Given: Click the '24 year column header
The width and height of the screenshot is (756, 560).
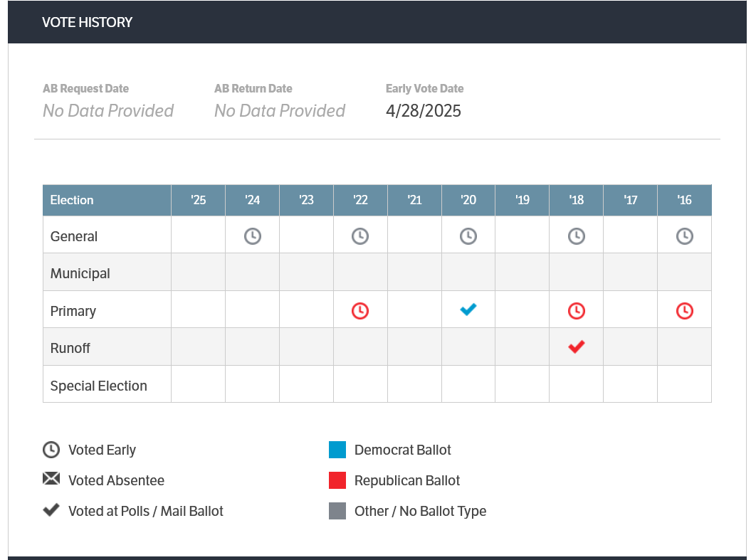Looking at the screenshot, I should pos(252,200).
